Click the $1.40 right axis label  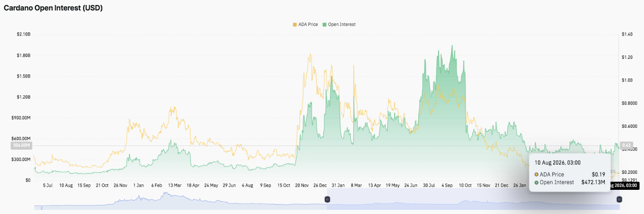click(627, 35)
